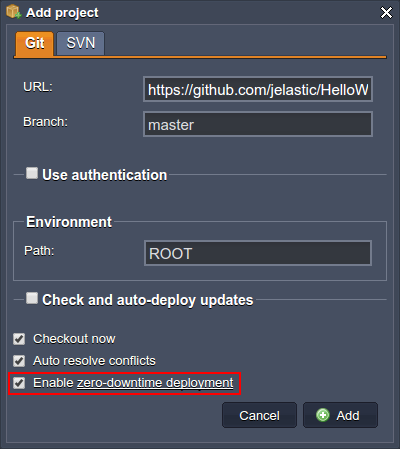Click the Cancel button
Viewport: 400px width, 449px height.
(x=259, y=415)
